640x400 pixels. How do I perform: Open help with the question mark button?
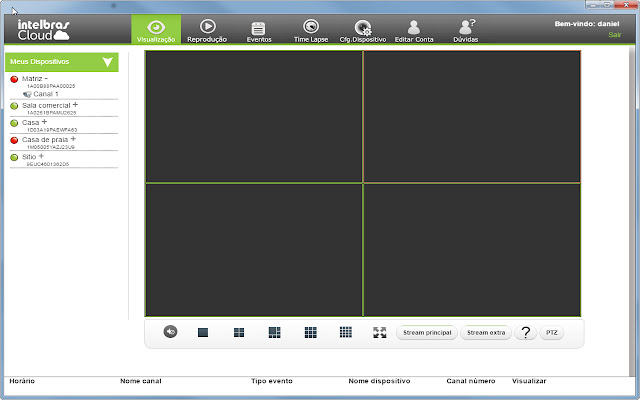coord(527,332)
